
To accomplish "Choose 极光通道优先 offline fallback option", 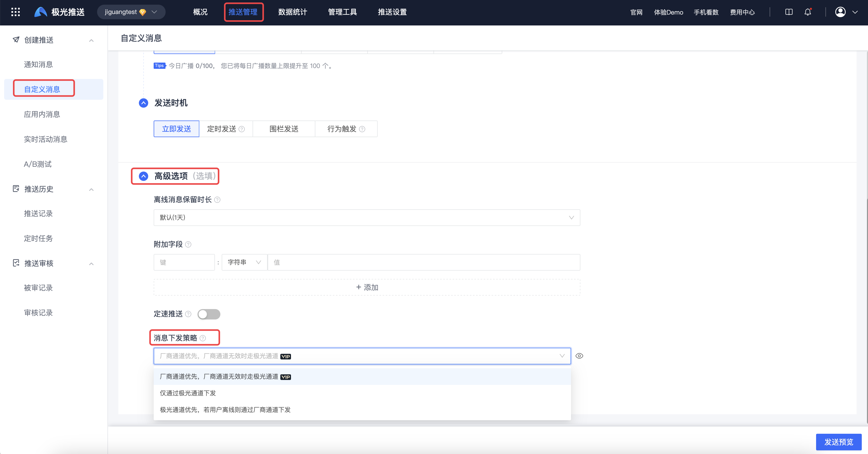I will 362,410.
